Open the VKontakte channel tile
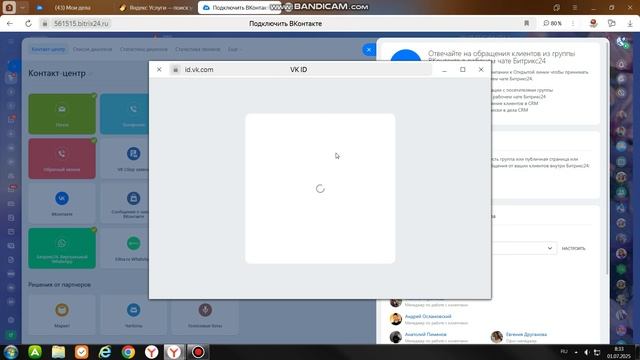The height and width of the screenshot is (360, 640). pos(62,203)
